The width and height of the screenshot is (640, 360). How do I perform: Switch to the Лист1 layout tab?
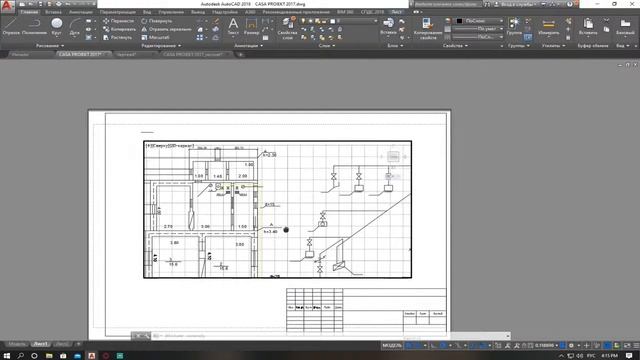[40, 344]
